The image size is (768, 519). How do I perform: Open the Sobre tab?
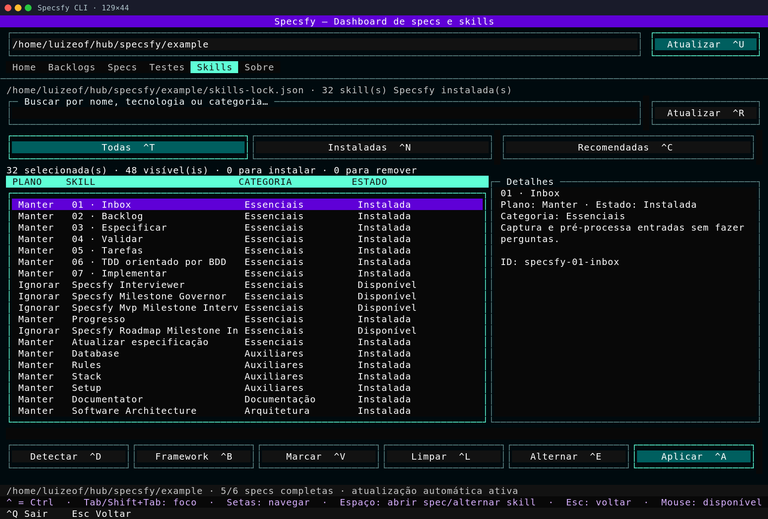[259, 67]
